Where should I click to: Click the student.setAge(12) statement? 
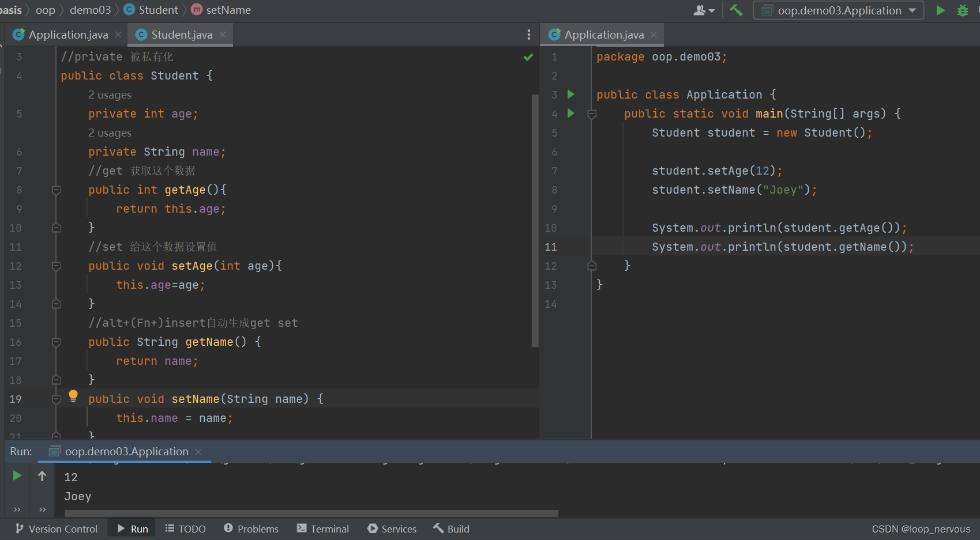[x=717, y=171]
